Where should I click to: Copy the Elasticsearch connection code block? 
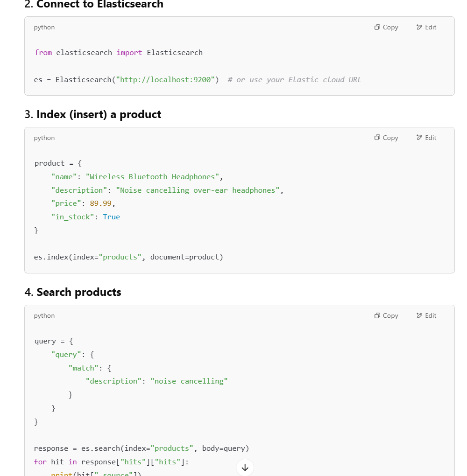(386, 28)
